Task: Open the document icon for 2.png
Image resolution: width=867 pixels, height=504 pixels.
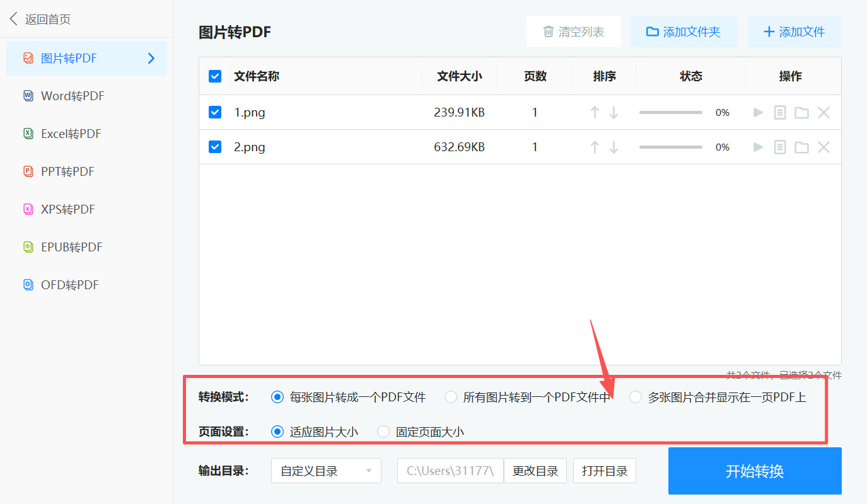Action: 780,147
